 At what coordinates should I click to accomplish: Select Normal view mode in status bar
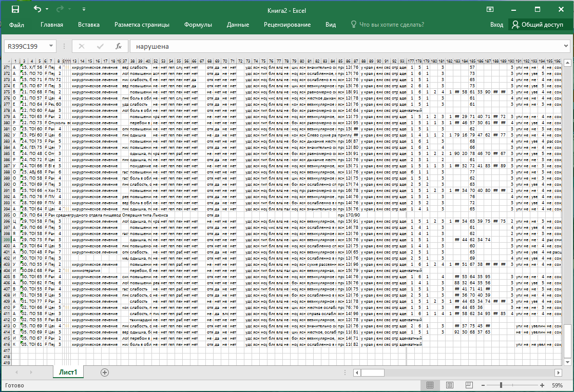[430, 385]
